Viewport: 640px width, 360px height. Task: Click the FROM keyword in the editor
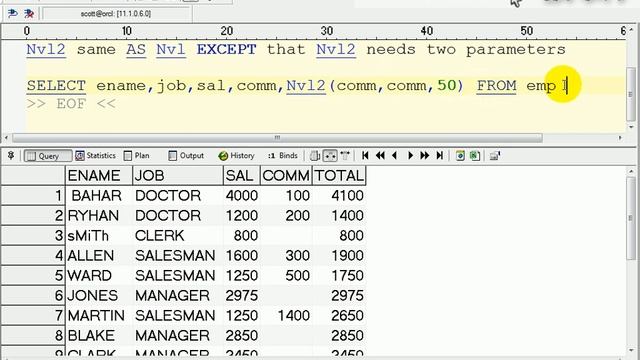click(x=496, y=86)
